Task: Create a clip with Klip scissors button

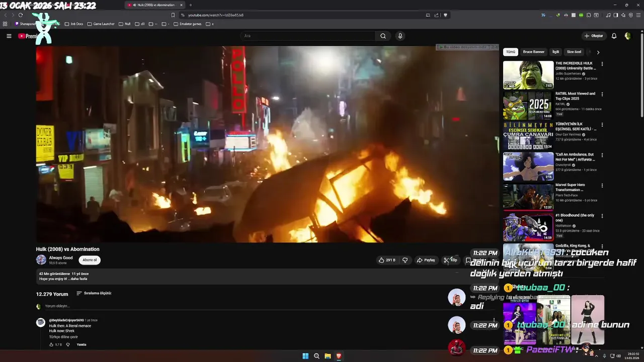Action: click(450, 260)
